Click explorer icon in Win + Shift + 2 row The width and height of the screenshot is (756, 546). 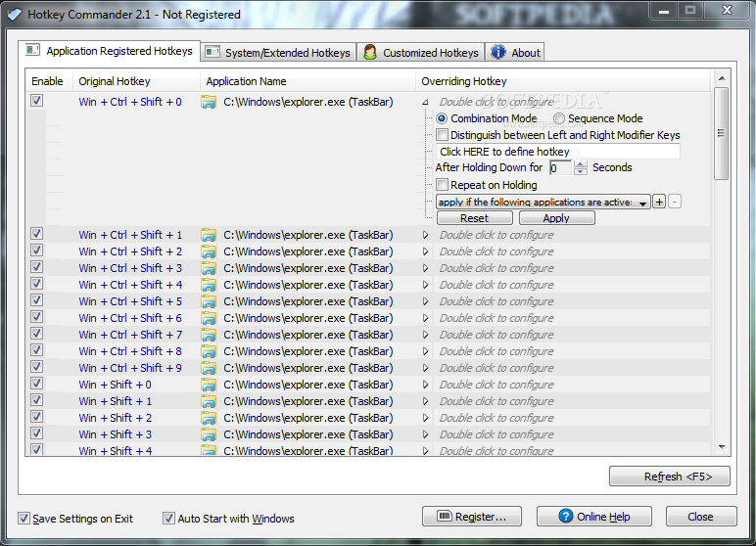tap(209, 418)
